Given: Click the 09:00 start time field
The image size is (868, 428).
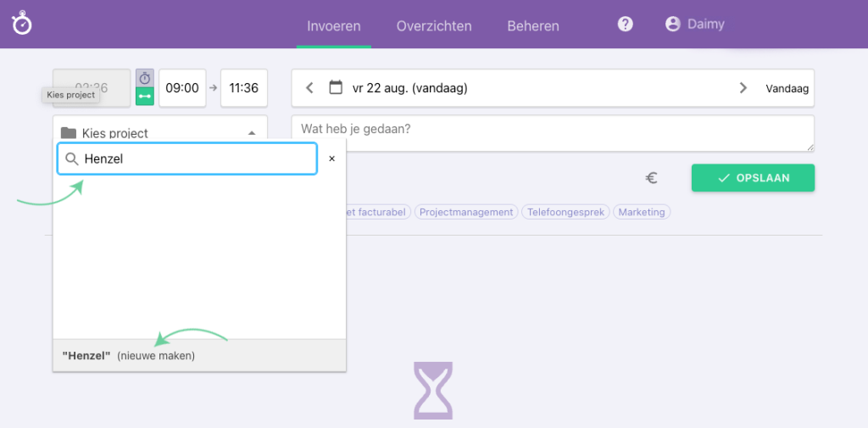Looking at the screenshot, I should pos(182,88).
